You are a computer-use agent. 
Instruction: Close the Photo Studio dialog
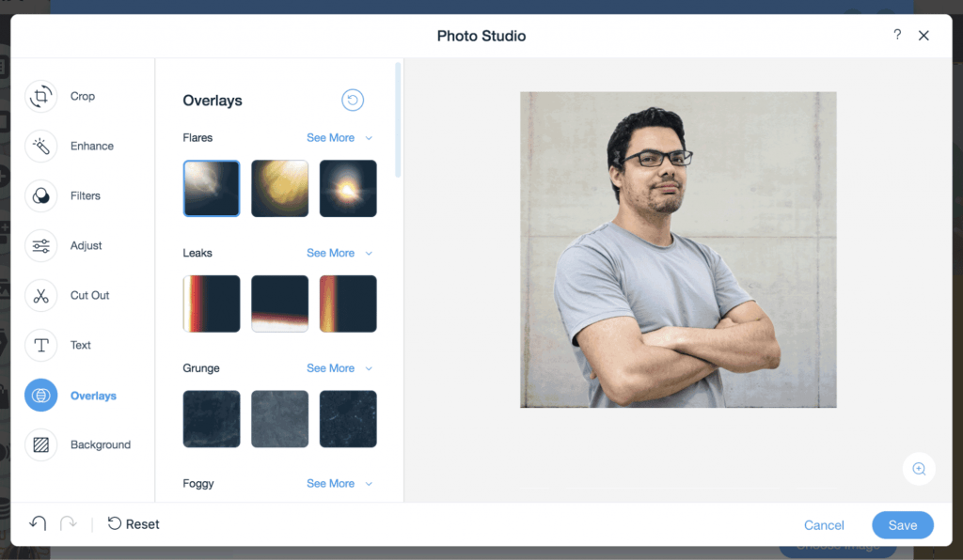pos(924,36)
